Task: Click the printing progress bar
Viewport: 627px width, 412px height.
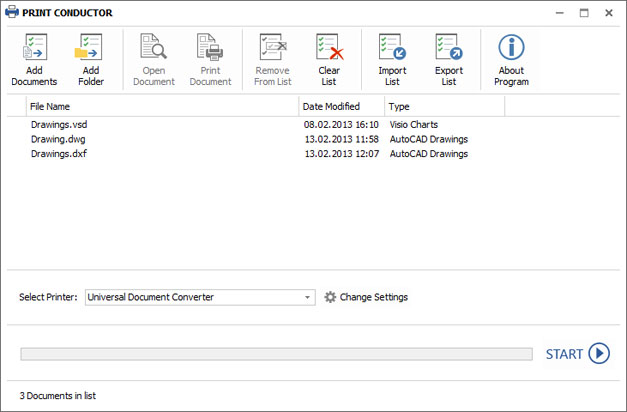Action: [276, 354]
